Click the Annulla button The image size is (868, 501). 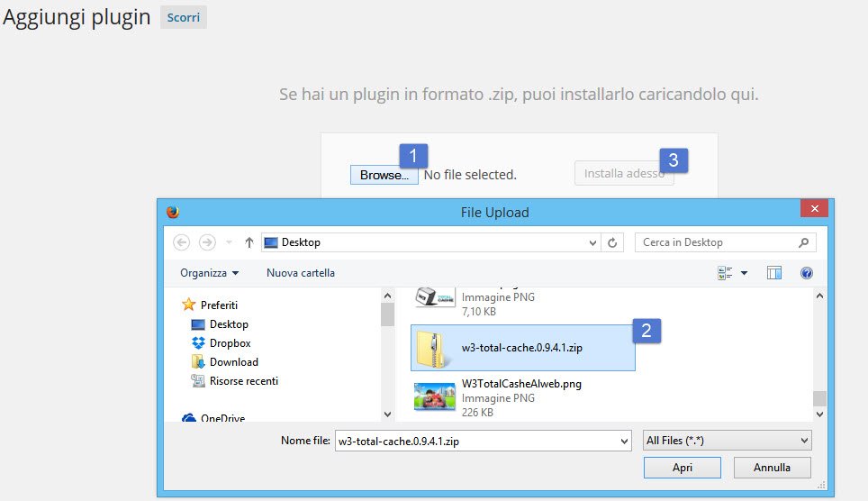pyautogui.click(x=772, y=468)
